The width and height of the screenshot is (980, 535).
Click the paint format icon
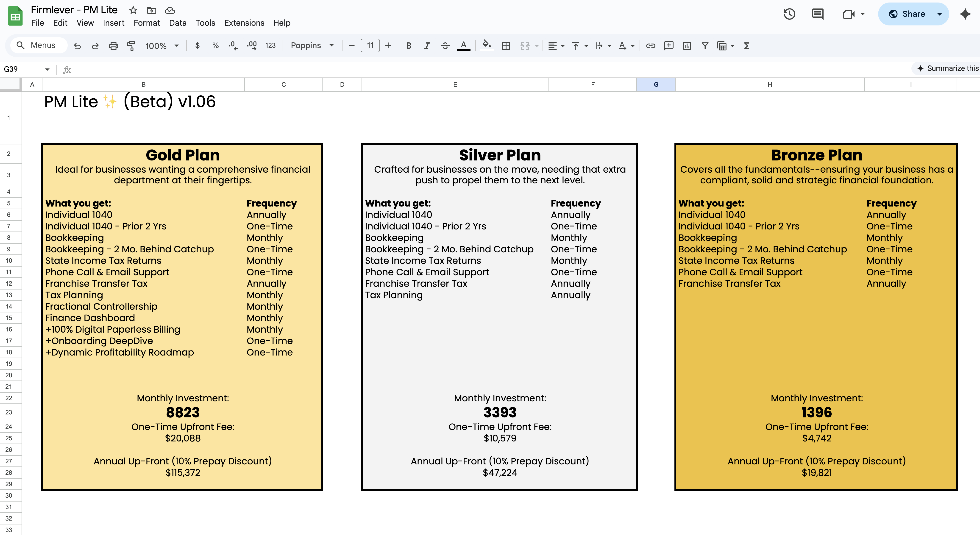click(131, 46)
